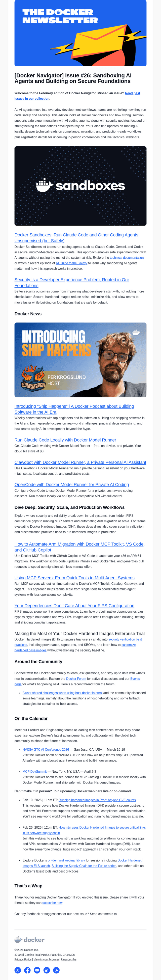Viewport: 161px width, 980px height.
Task: Click View in your browser link
Action: pos(46,960)
